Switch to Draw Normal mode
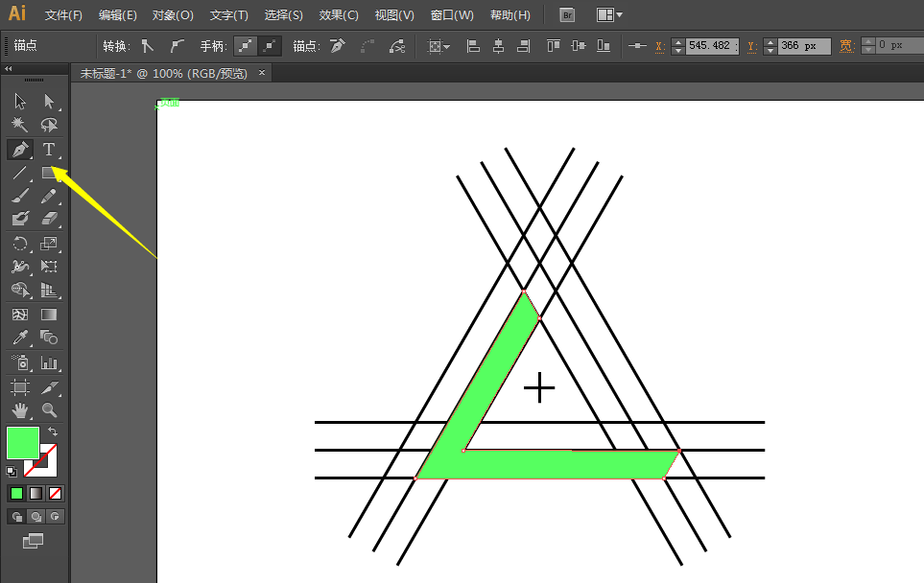The height and width of the screenshot is (583, 924). [16, 517]
